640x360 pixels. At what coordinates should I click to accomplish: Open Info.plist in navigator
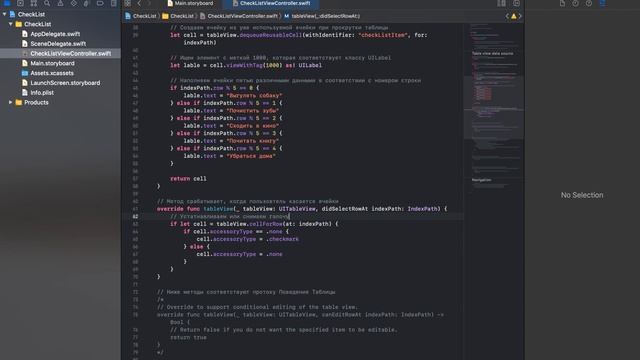[x=42, y=93]
